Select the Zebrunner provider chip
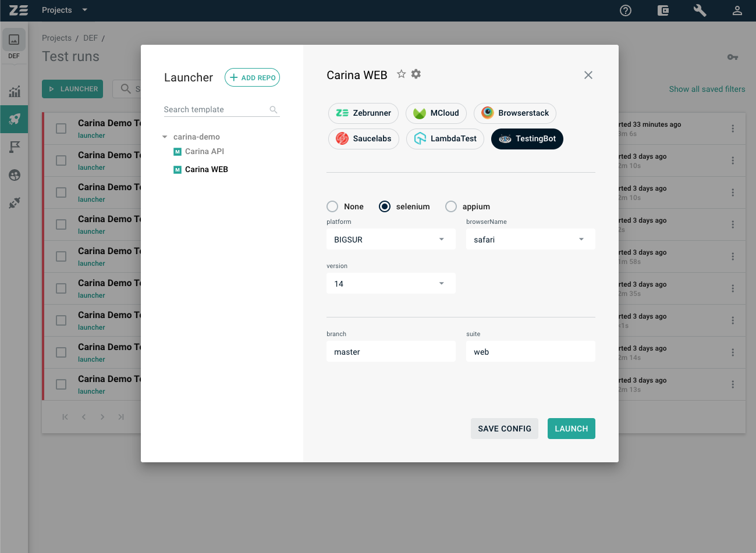The image size is (756, 553). 364,113
